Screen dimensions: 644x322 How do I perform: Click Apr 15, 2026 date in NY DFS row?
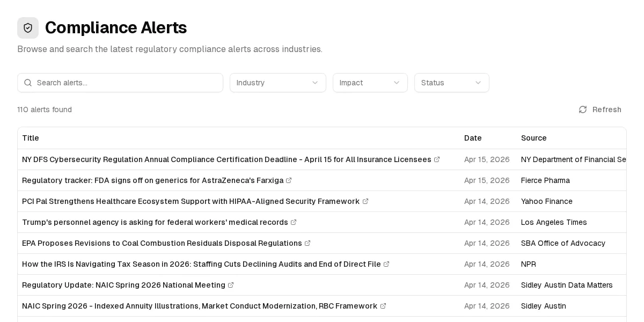487,159
